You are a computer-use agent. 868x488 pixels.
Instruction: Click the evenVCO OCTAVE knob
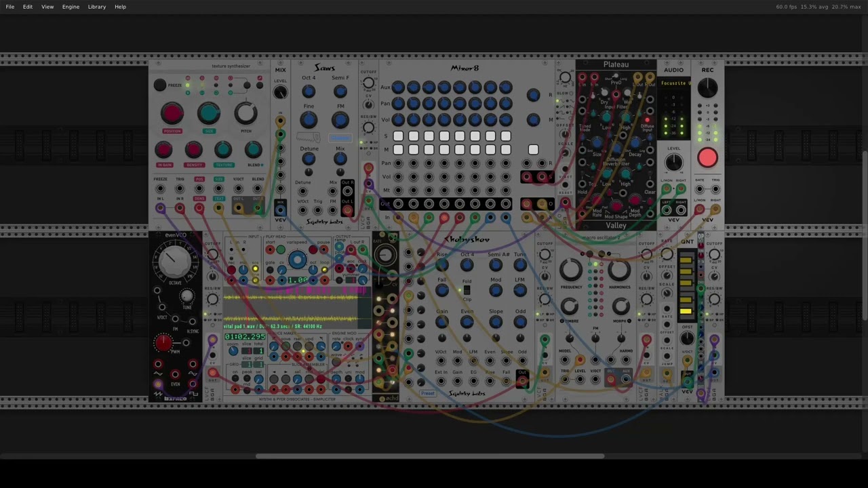click(175, 260)
